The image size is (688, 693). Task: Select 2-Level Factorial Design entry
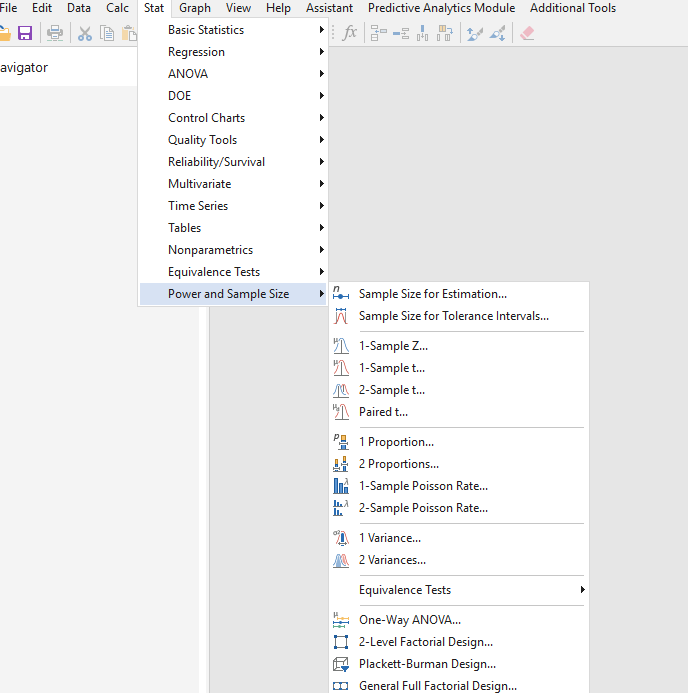coord(459,642)
